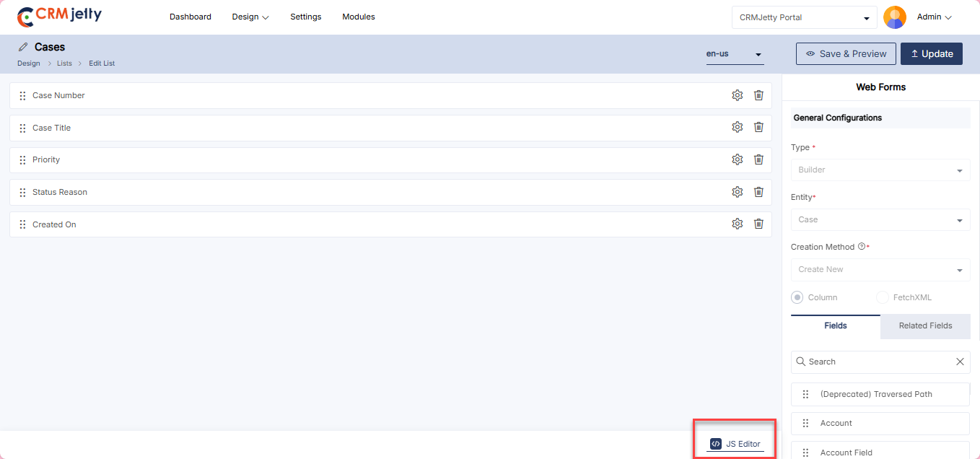The height and width of the screenshot is (459, 980).
Task: Click drag handle of Created On row
Action: coord(22,224)
